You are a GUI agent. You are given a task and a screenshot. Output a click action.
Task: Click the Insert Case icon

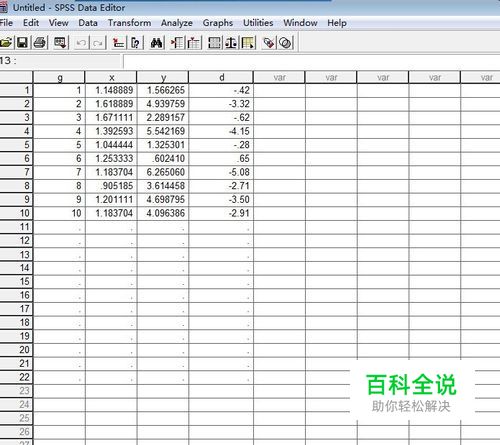coord(177,43)
